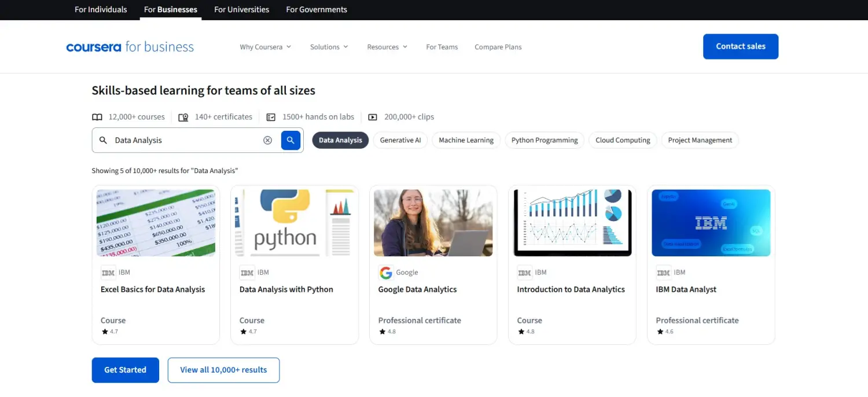Viewport: 868px width, 397px height.
Task: Open the IBM Data Analyst blue thumbnail
Action: coord(711,223)
